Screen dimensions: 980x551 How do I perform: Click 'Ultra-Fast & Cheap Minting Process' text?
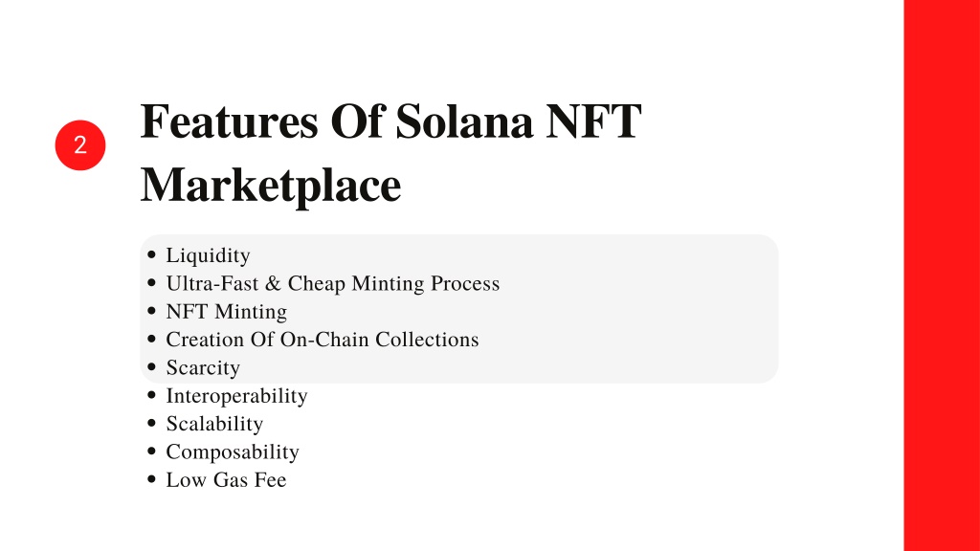(x=332, y=283)
